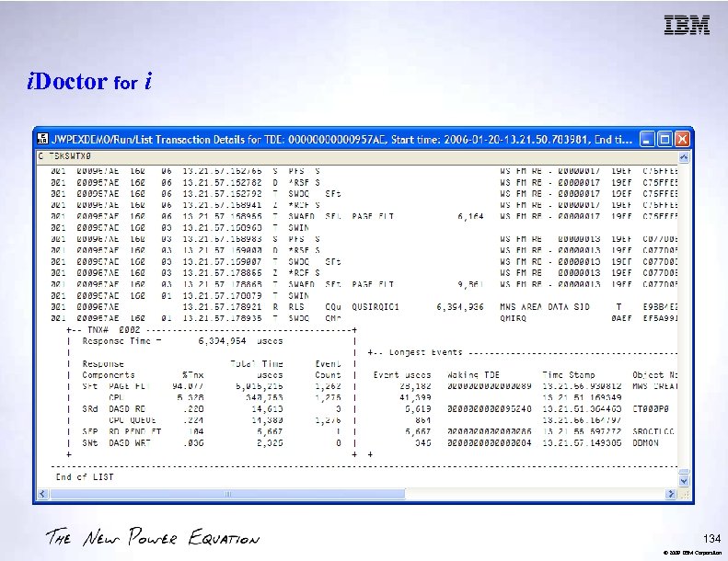The image size is (728, 561).
Task: Click the 'PAGE FLT' text with value 6,164
Action: 373,216
